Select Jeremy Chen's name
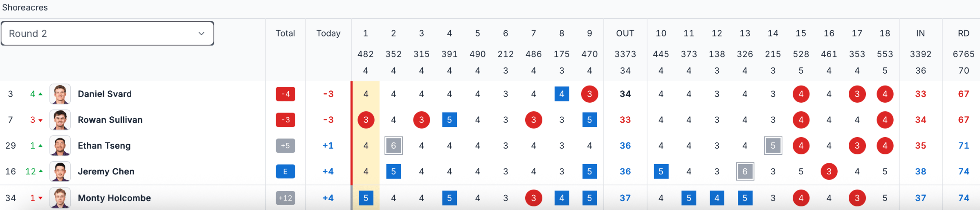The width and height of the screenshot is (980, 210). click(106, 172)
